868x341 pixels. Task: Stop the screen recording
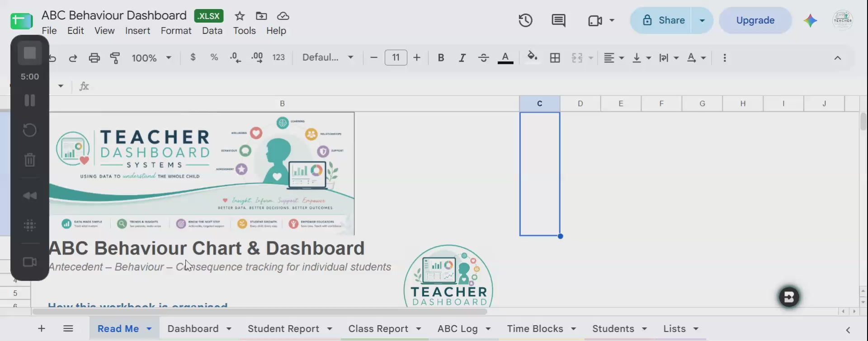(x=30, y=53)
